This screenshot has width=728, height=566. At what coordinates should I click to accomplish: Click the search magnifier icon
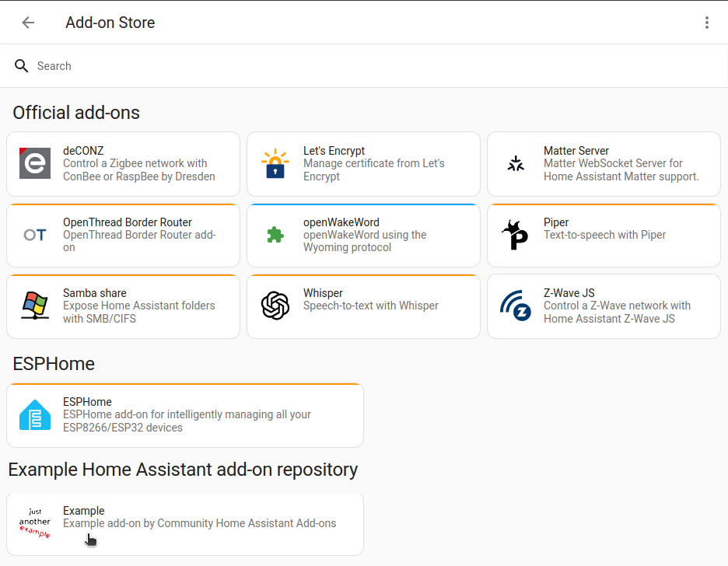21,66
